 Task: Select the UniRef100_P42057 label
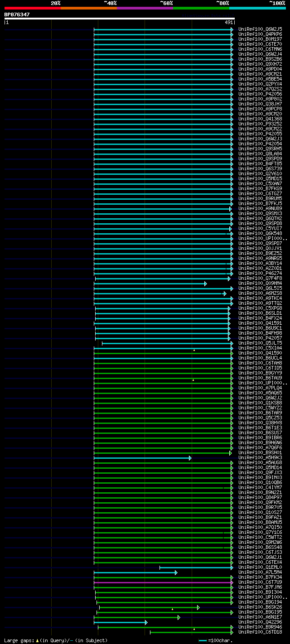[260, 338]
